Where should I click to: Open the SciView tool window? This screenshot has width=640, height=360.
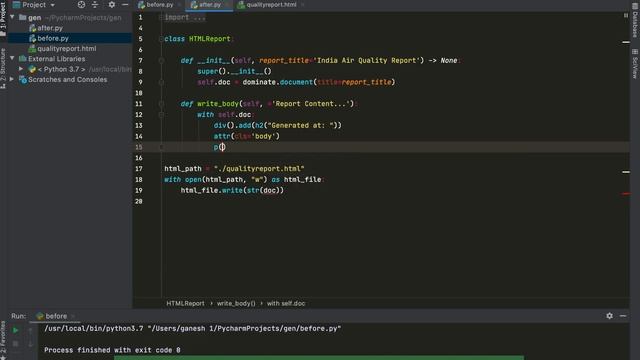tap(635, 64)
